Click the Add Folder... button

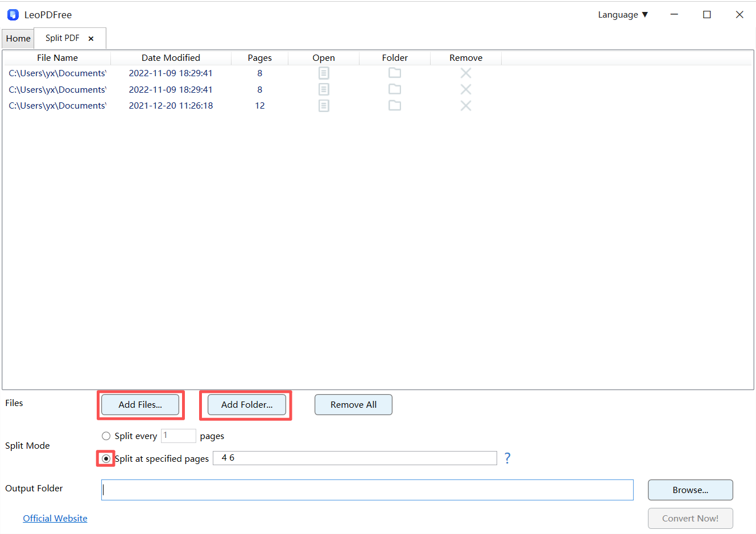pos(247,405)
